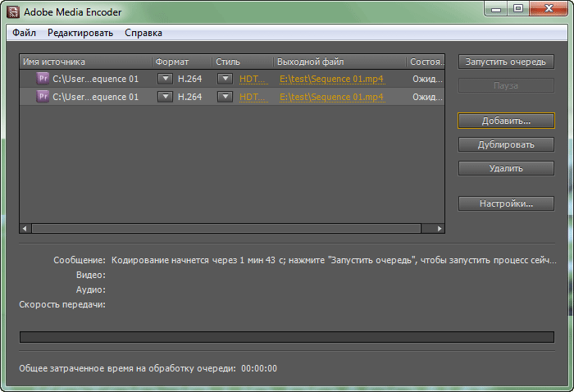Click the Ожид... status in the first row
574x392 pixels.
tap(427, 79)
